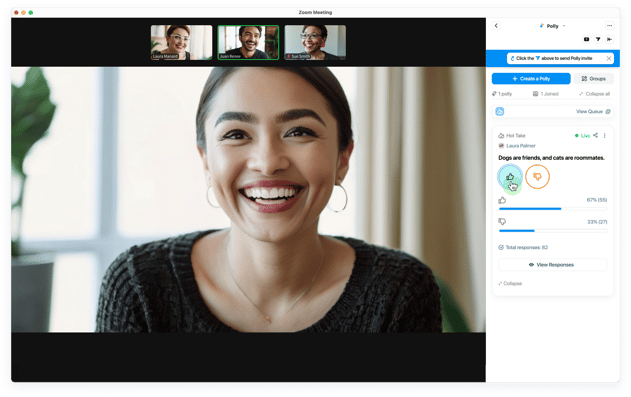Click the yellow minimize window button

[23, 12]
